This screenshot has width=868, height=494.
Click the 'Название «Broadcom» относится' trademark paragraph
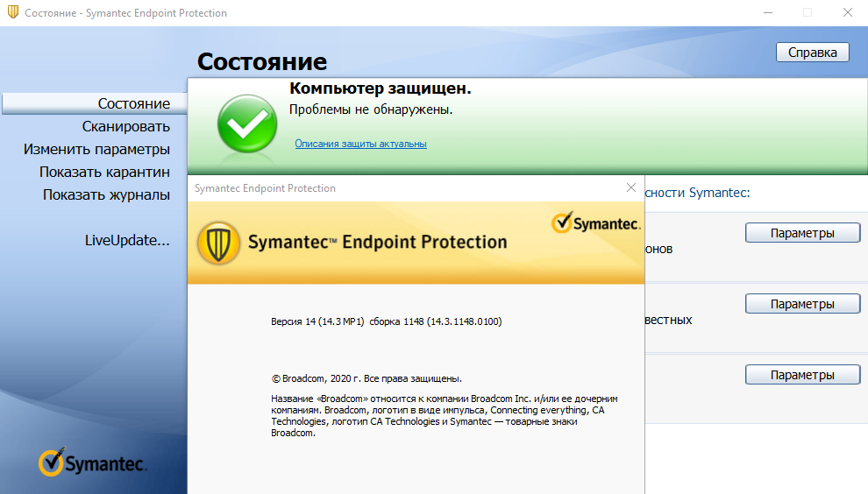coord(445,416)
